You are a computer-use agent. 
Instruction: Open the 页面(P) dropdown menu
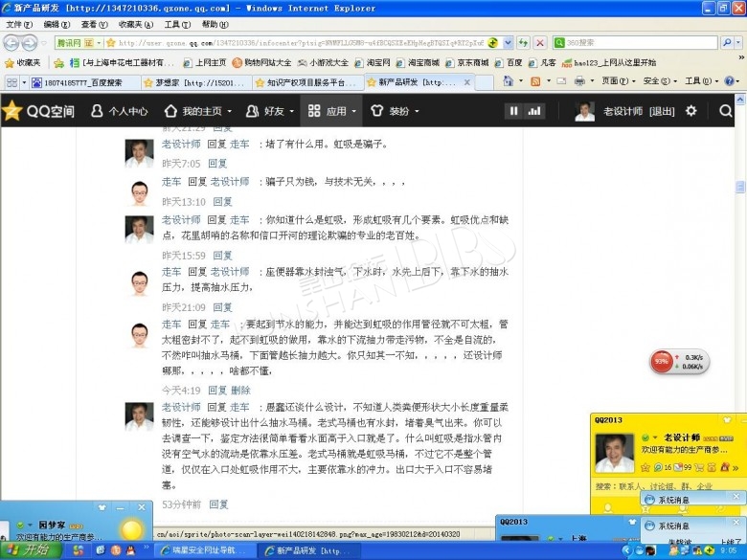point(619,81)
